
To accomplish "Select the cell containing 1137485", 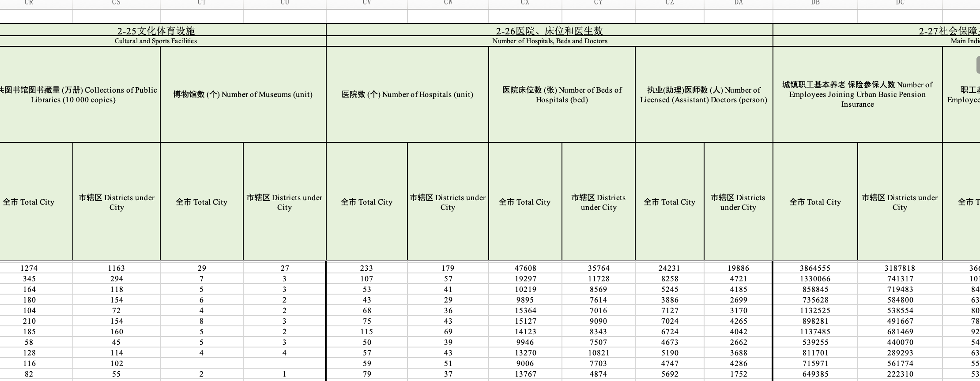I will (815, 332).
